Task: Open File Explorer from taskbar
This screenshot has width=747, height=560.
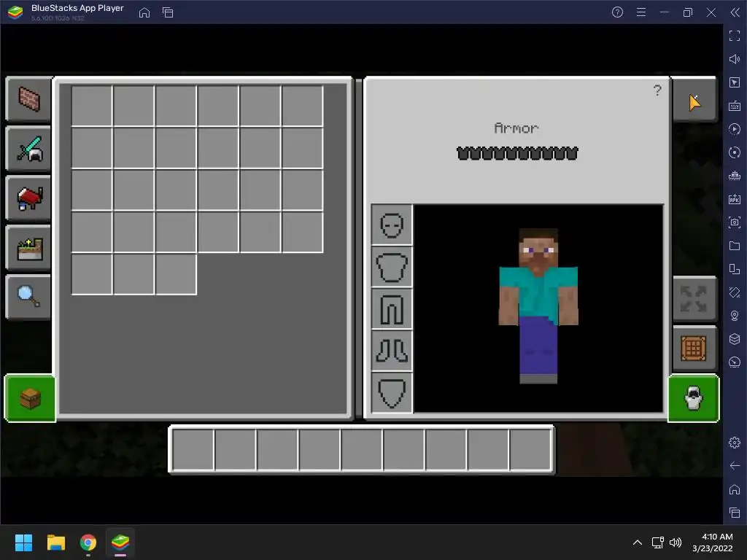Action: pos(55,542)
